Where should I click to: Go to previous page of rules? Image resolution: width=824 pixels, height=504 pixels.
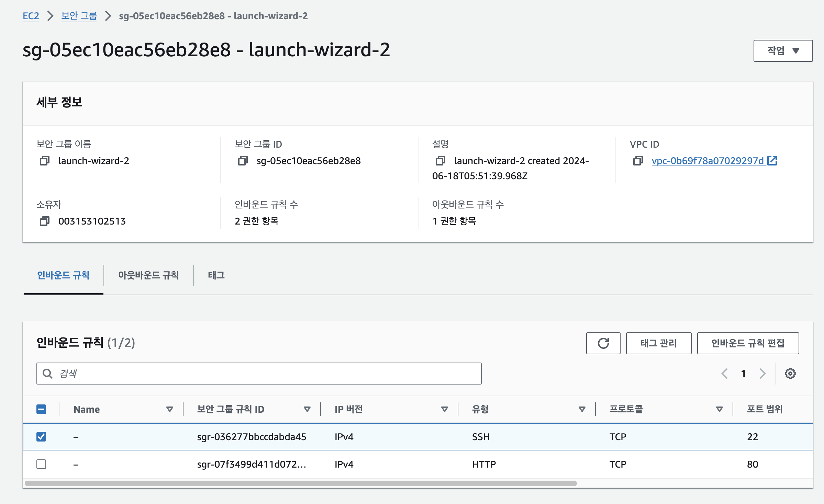point(725,374)
